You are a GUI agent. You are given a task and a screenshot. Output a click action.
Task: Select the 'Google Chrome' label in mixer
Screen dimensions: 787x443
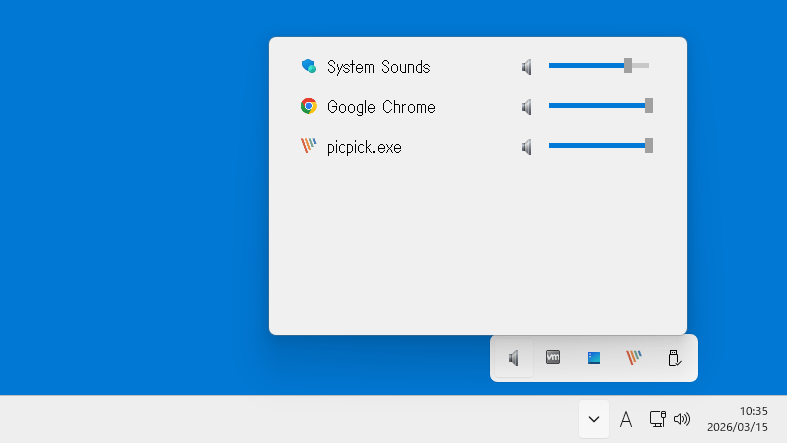coord(381,107)
